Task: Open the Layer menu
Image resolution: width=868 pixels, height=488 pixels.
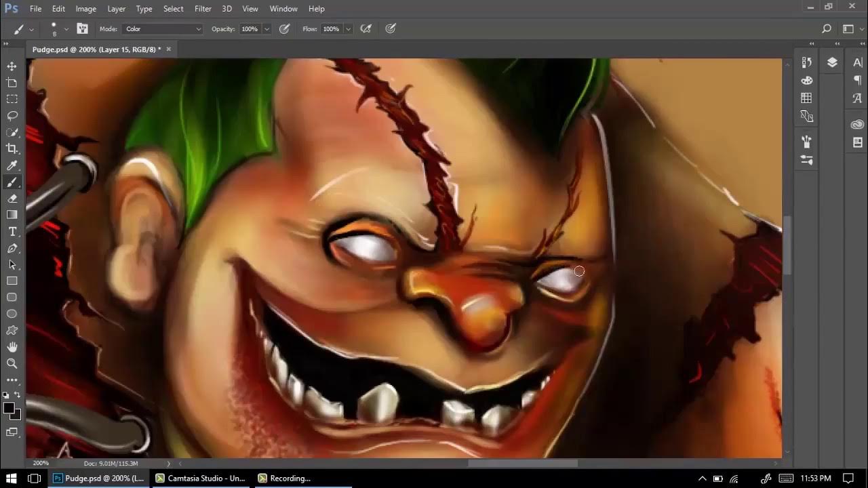Action: pos(116,9)
